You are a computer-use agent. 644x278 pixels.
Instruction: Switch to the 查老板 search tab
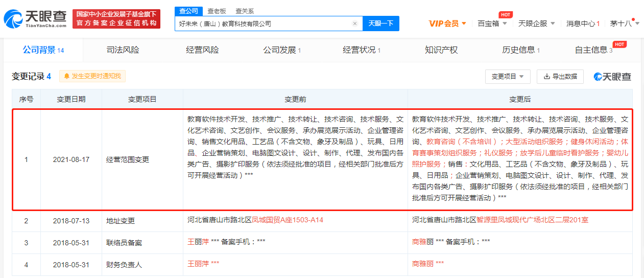[217, 11]
